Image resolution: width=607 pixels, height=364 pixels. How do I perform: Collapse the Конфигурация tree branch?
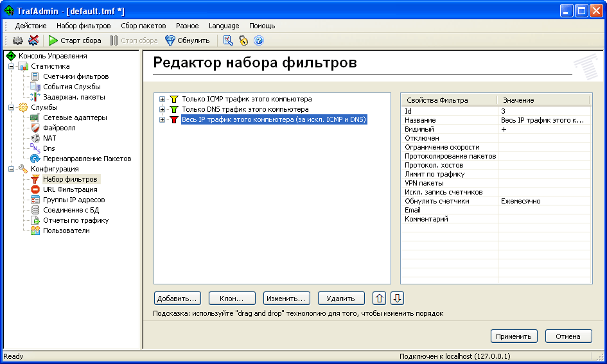[x=11, y=169]
